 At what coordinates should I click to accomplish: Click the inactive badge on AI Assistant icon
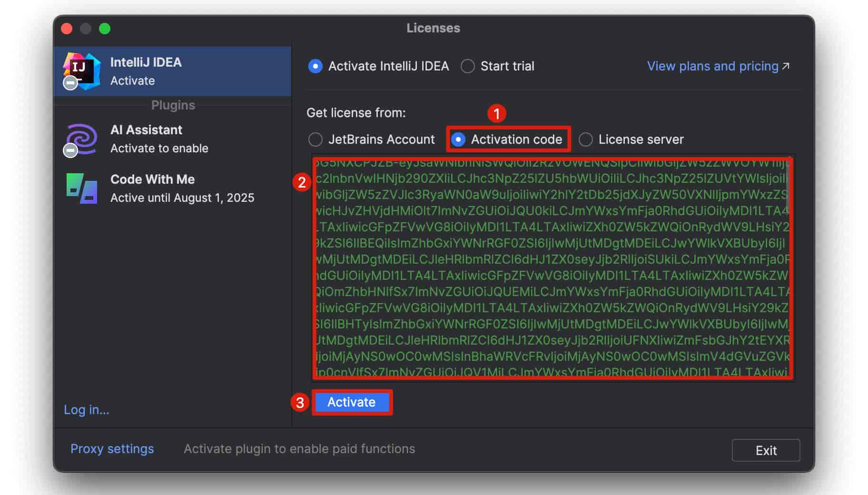click(70, 150)
